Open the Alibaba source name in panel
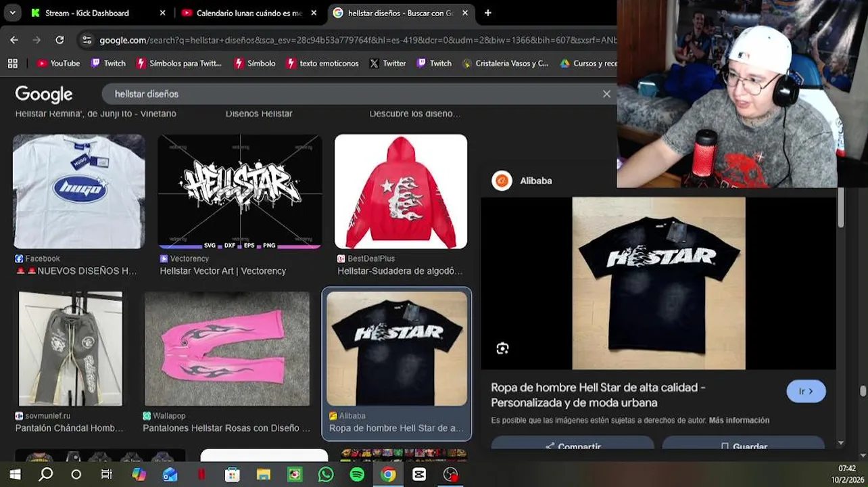This screenshot has width=868, height=487. pyautogui.click(x=536, y=181)
